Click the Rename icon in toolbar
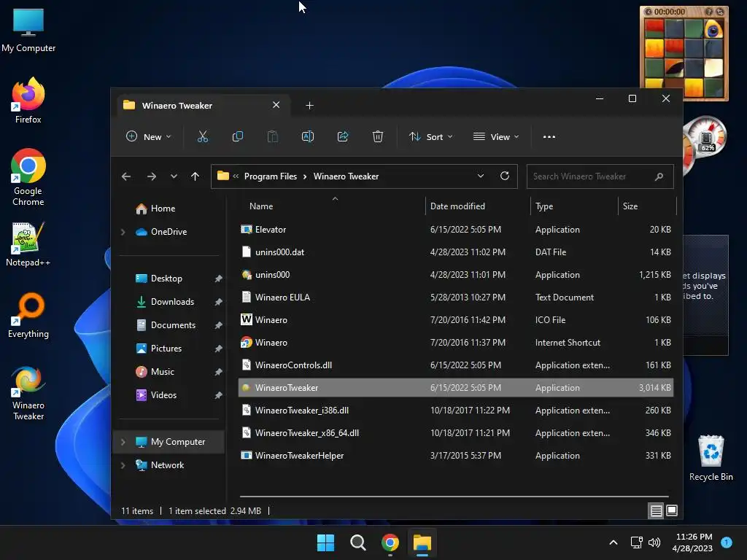This screenshot has width=747, height=560. [308, 136]
